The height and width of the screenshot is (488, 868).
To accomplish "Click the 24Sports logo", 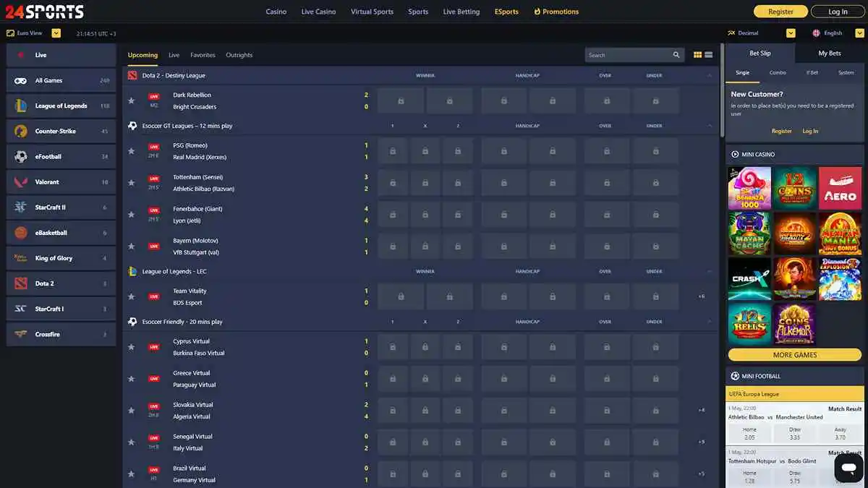I will click(44, 12).
